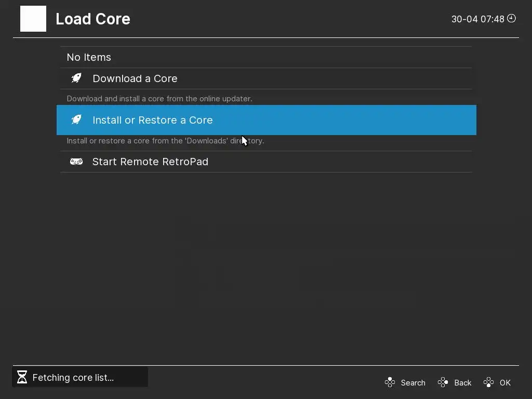Select Install or Restore a Core entry
This screenshot has height=399, width=532.
pyautogui.click(x=153, y=120)
